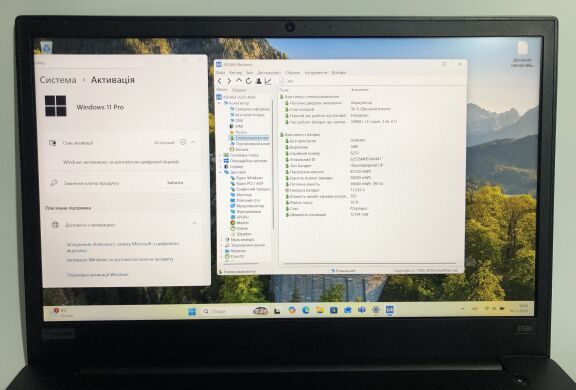
Task: Open Файл menu in AIDA64
Action: (x=220, y=73)
